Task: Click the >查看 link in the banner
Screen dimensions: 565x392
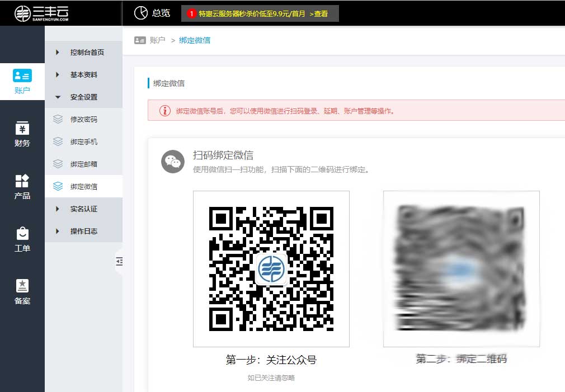Action: point(318,13)
